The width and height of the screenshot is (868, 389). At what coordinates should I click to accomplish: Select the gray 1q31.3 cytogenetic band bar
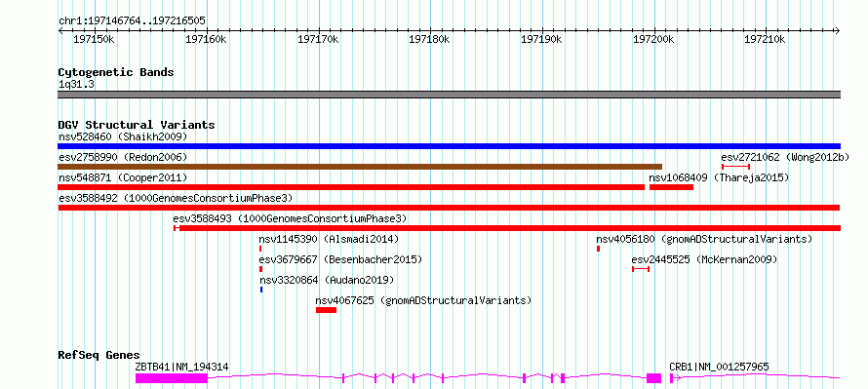pos(449,95)
